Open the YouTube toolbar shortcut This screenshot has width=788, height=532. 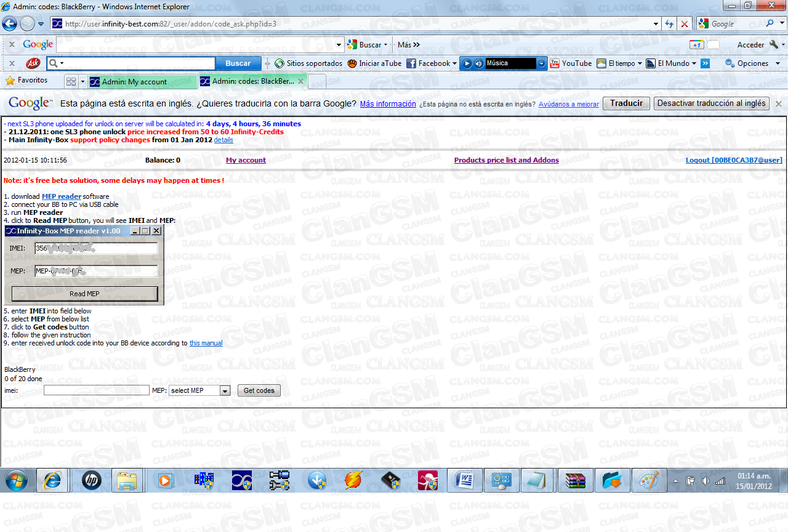click(x=571, y=63)
